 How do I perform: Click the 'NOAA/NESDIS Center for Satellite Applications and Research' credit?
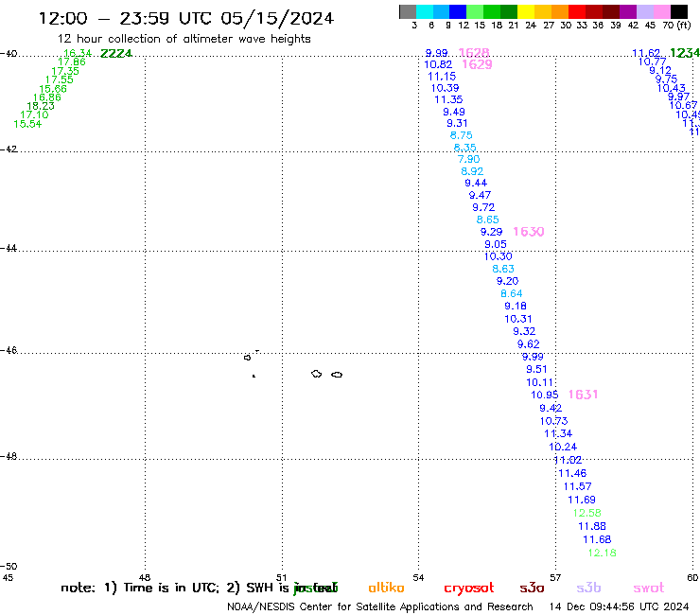coord(380,607)
